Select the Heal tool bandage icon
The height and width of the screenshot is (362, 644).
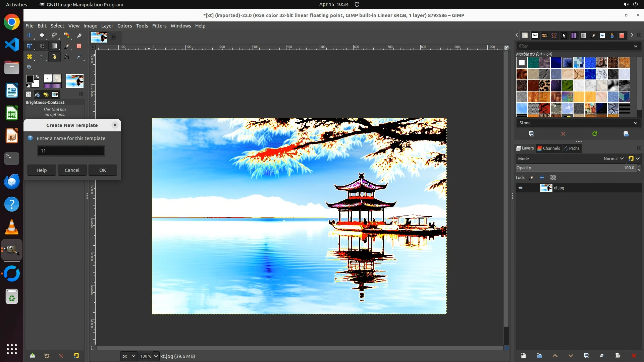[x=30, y=57]
